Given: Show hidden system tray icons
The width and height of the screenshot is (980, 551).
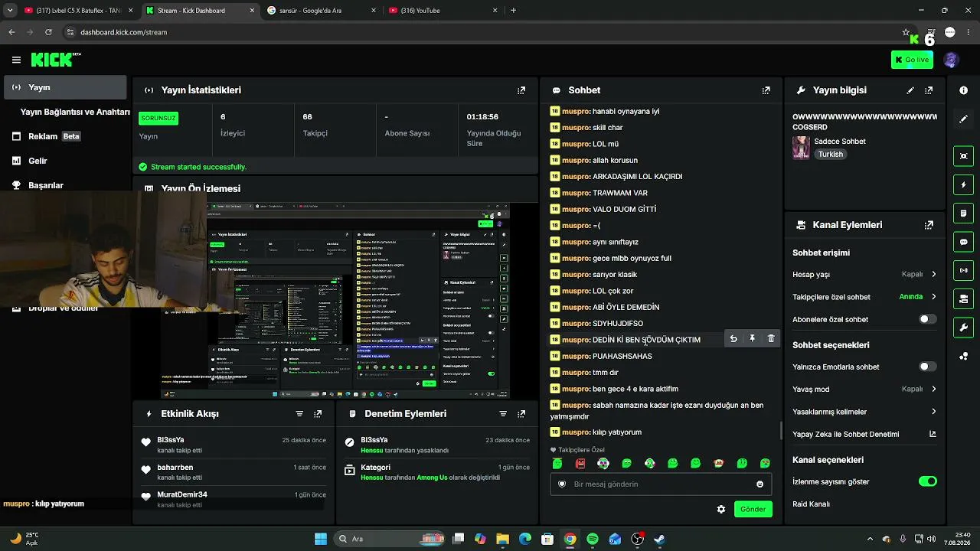Looking at the screenshot, I should point(870,539).
